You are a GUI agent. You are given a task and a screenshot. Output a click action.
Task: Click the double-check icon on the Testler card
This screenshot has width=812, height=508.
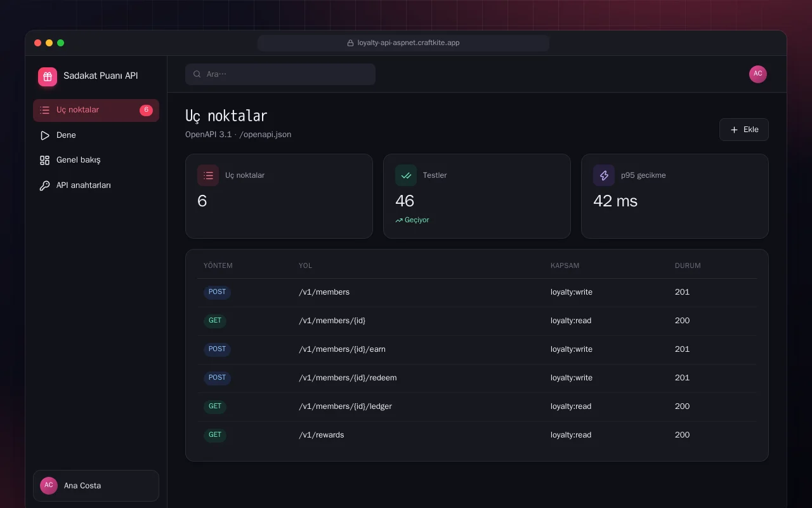[406, 175]
